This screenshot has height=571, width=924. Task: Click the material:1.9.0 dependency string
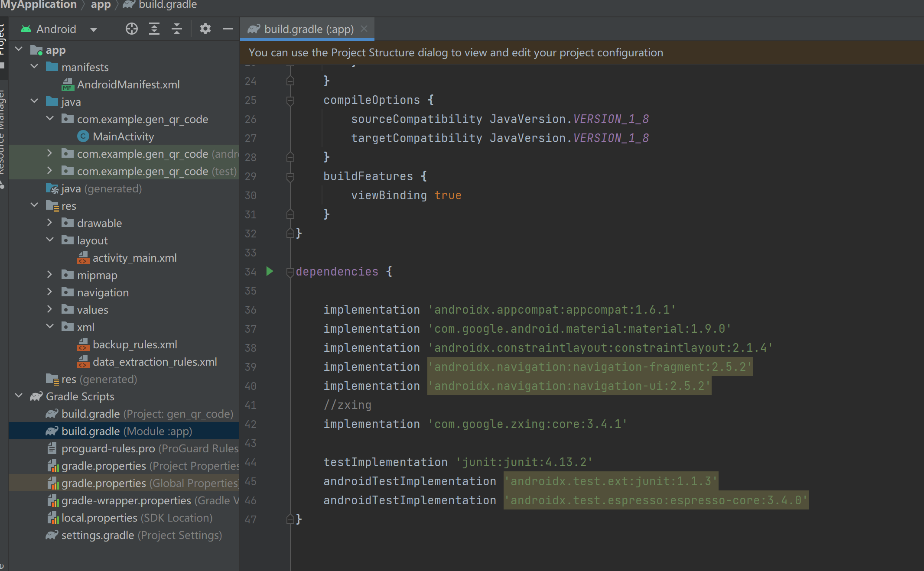click(x=579, y=329)
